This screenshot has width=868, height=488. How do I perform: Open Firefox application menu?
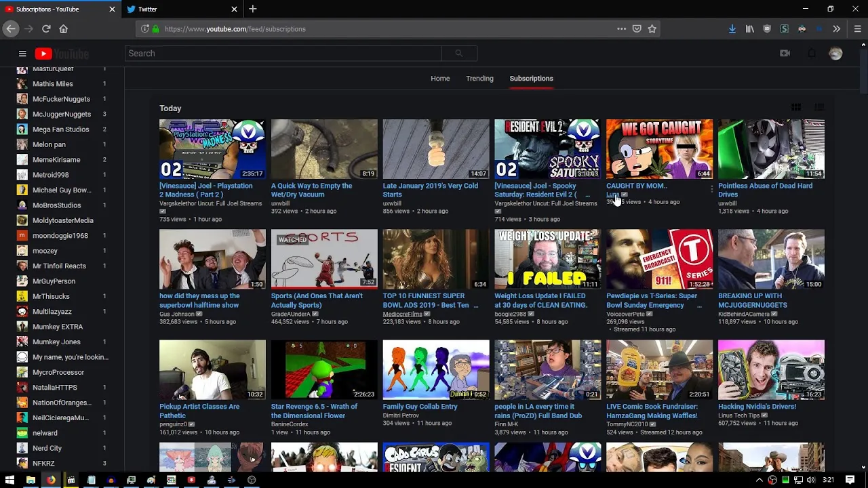tap(858, 28)
